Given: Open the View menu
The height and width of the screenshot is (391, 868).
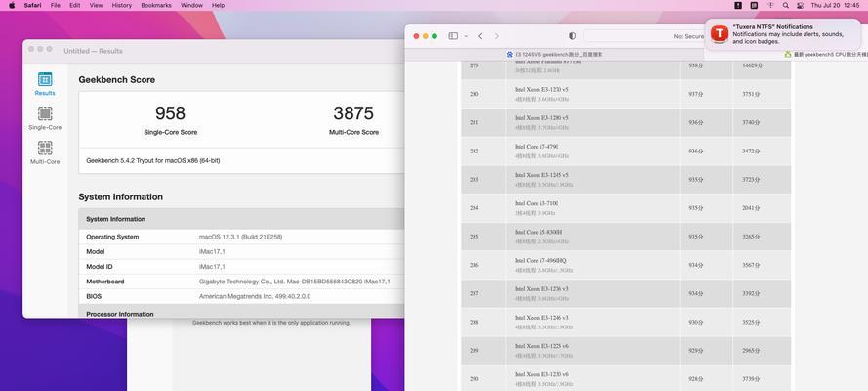Looking at the screenshot, I should (x=97, y=5).
